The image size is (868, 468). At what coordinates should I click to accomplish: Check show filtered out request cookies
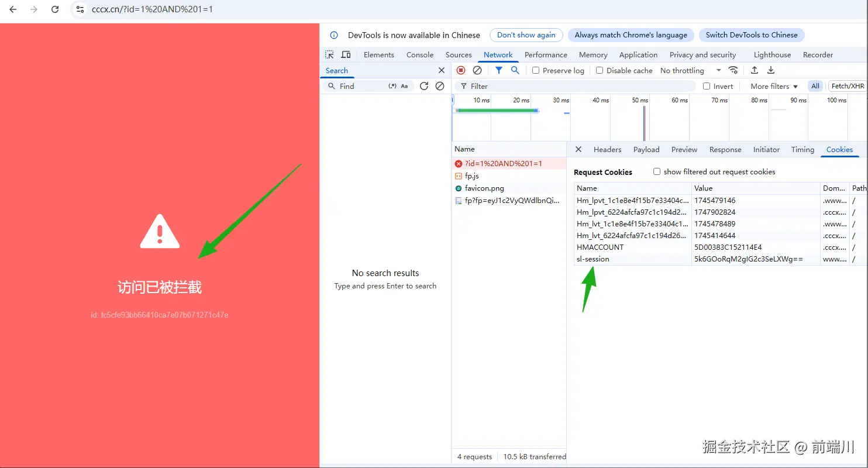tap(657, 171)
